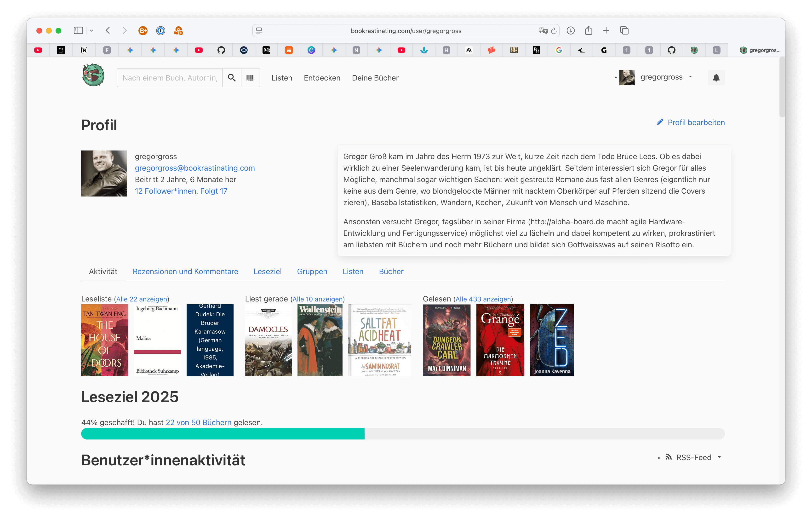Open the 12 Follower*innen link
Viewport: 812px width, 520px height.
(x=165, y=191)
